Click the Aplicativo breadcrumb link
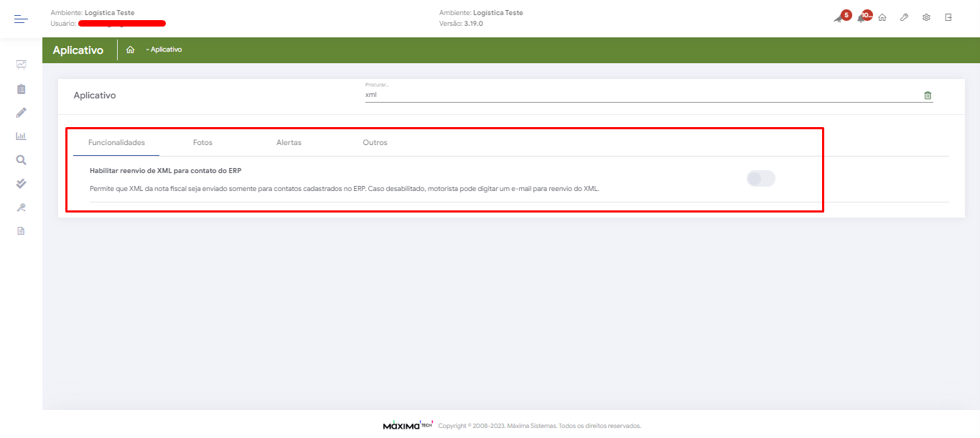 click(164, 50)
